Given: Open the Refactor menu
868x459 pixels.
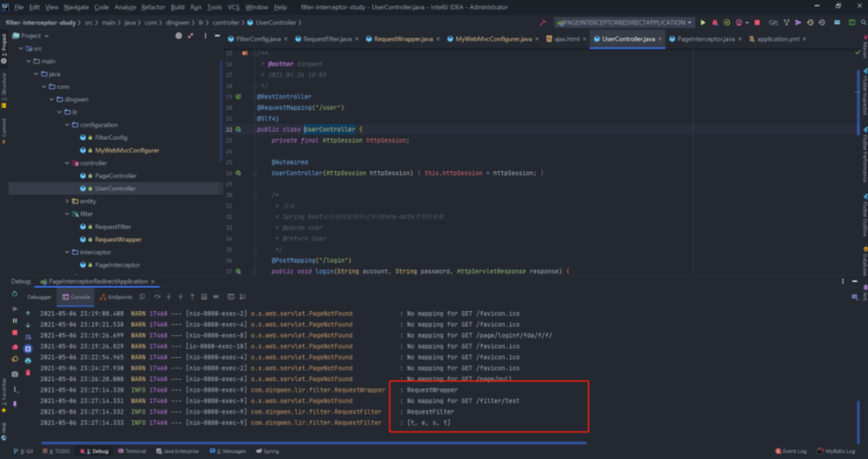Looking at the screenshot, I should (x=153, y=7).
